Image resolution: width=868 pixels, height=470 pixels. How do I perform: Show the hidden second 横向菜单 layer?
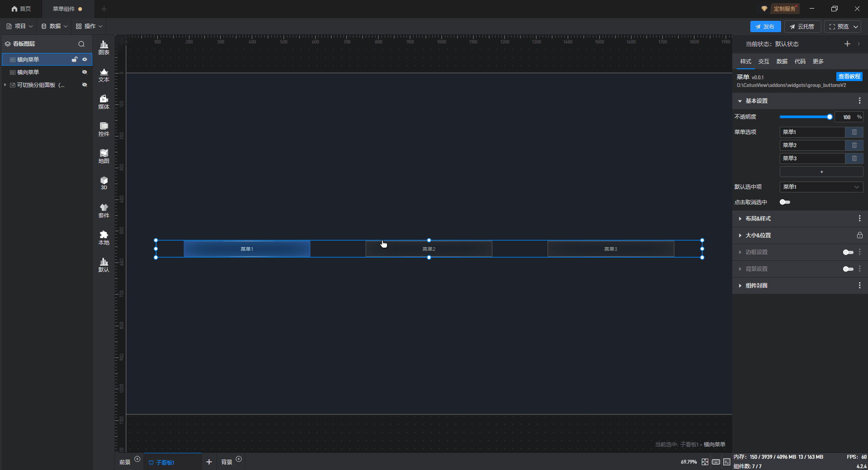click(x=85, y=72)
